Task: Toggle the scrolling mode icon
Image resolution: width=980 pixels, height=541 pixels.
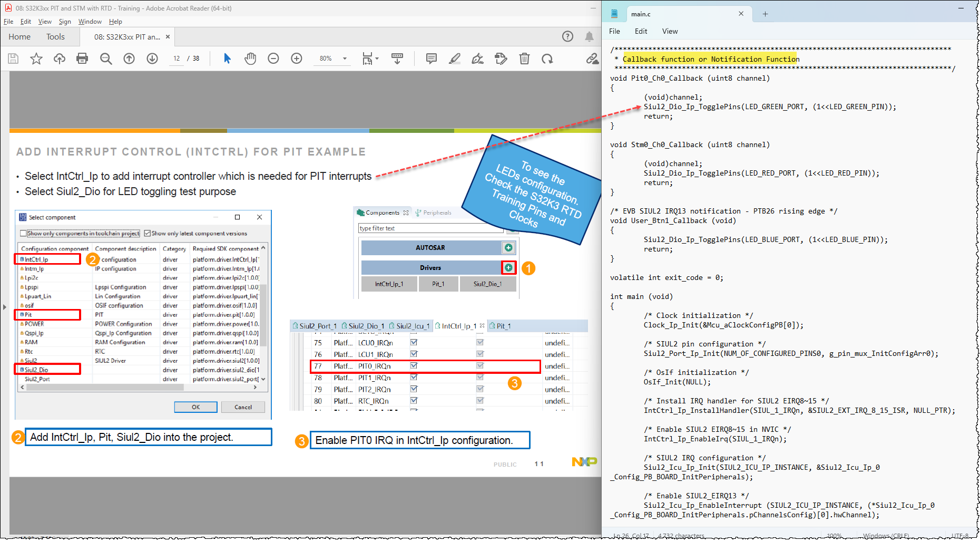Action: click(x=397, y=59)
